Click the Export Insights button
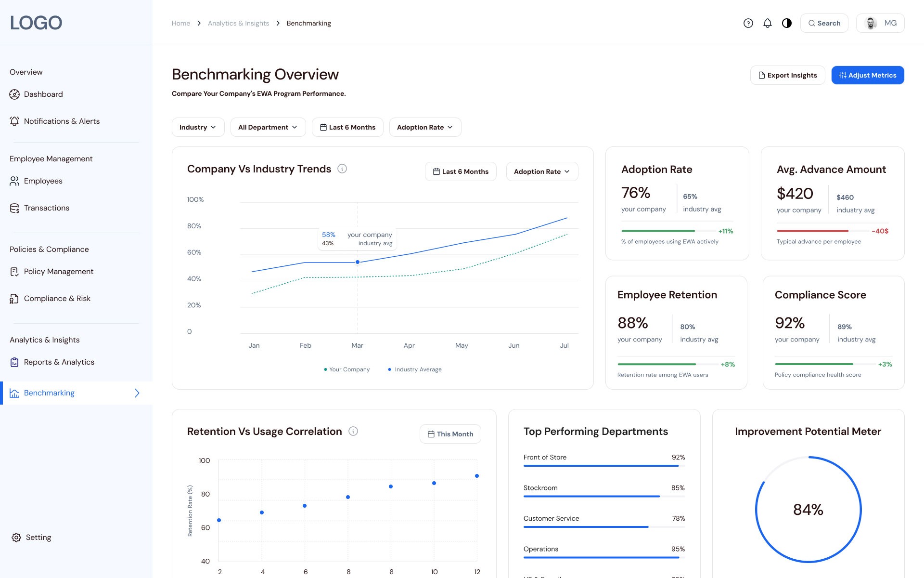Screen dimensions: 924x578 point(787,75)
